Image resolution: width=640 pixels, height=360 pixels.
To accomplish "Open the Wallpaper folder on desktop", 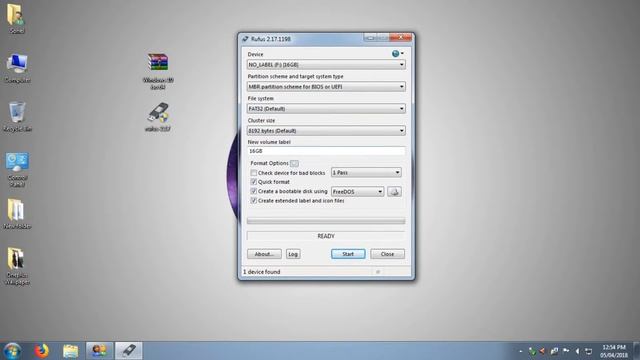I will [x=17, y=266].
